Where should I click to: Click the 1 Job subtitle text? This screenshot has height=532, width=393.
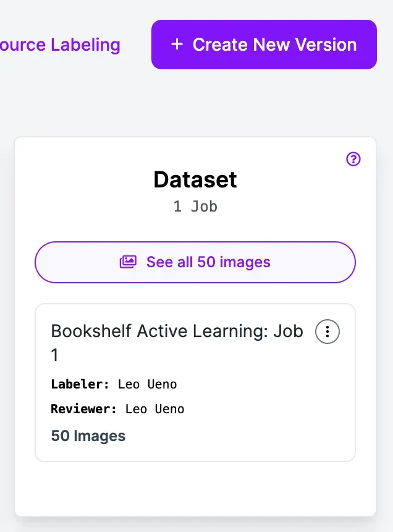click(195, 206)
